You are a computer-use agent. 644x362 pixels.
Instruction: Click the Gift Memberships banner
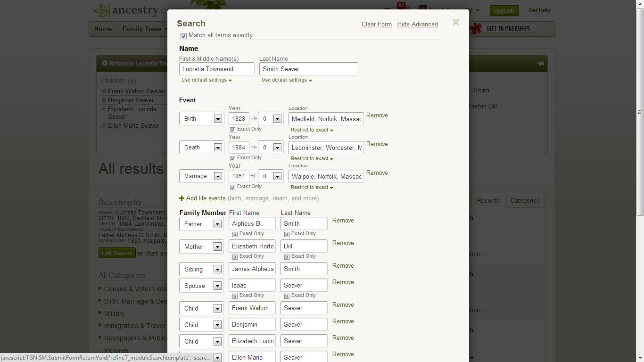pos(503,29)
